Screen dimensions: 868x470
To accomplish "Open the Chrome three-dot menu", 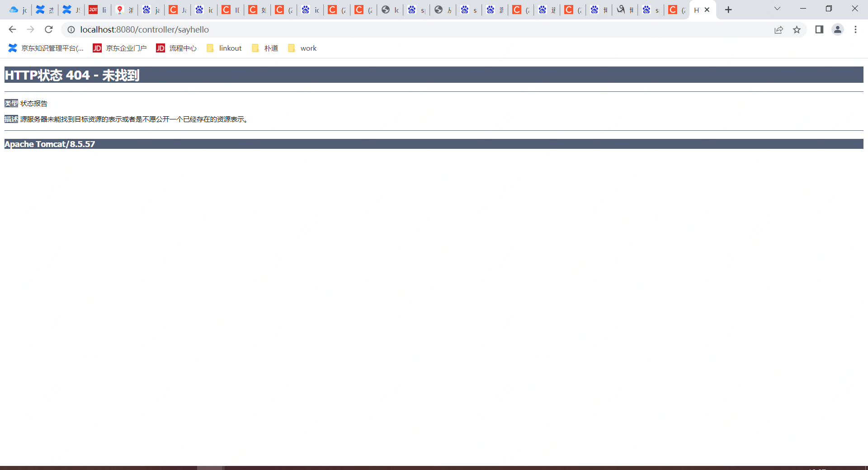I will click(x=855, y=29).
